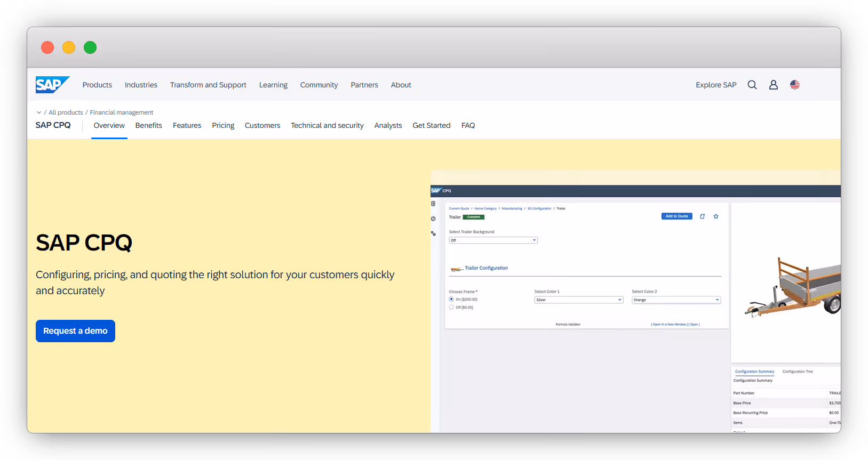Click Explore SAP link

(716, 85)
